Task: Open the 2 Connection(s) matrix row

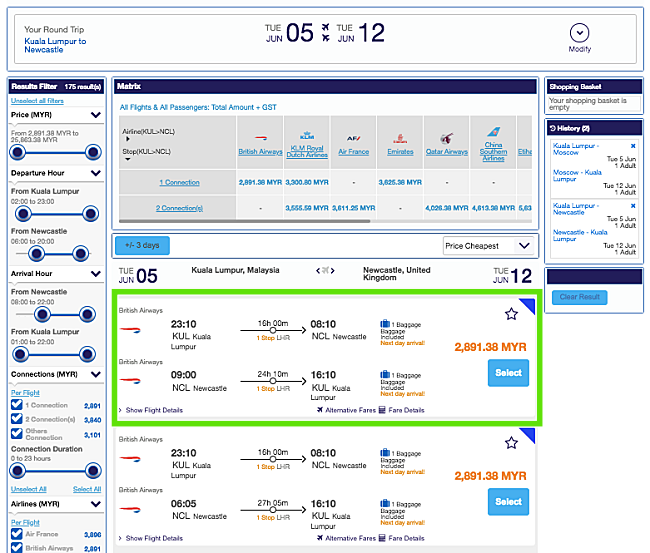Action: point(179,208)
